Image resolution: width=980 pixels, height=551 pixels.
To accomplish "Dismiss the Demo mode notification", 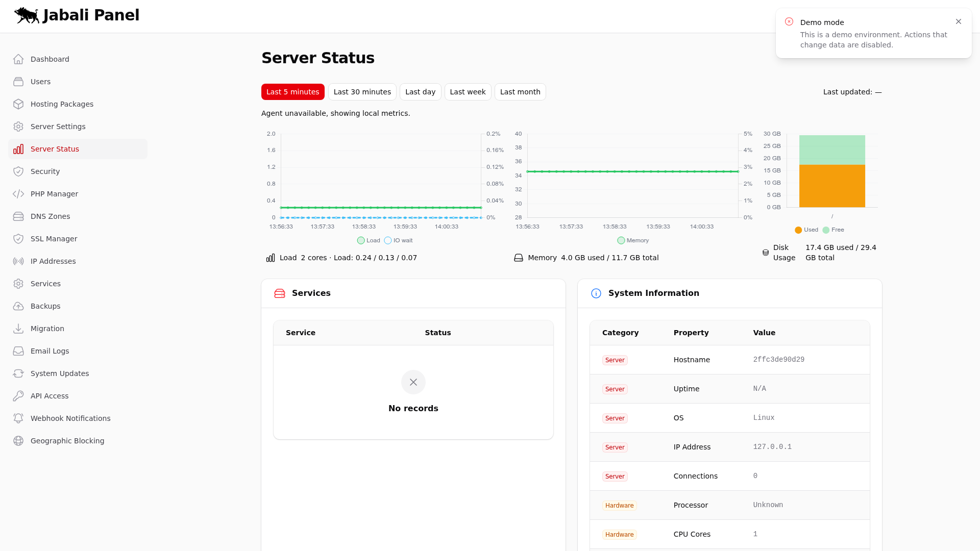I will 958,21.
